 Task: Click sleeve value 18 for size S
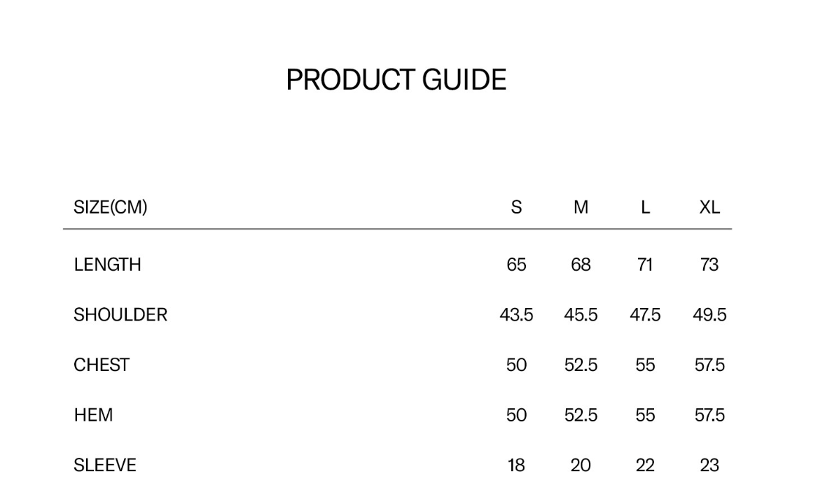(x=516, y=465)
